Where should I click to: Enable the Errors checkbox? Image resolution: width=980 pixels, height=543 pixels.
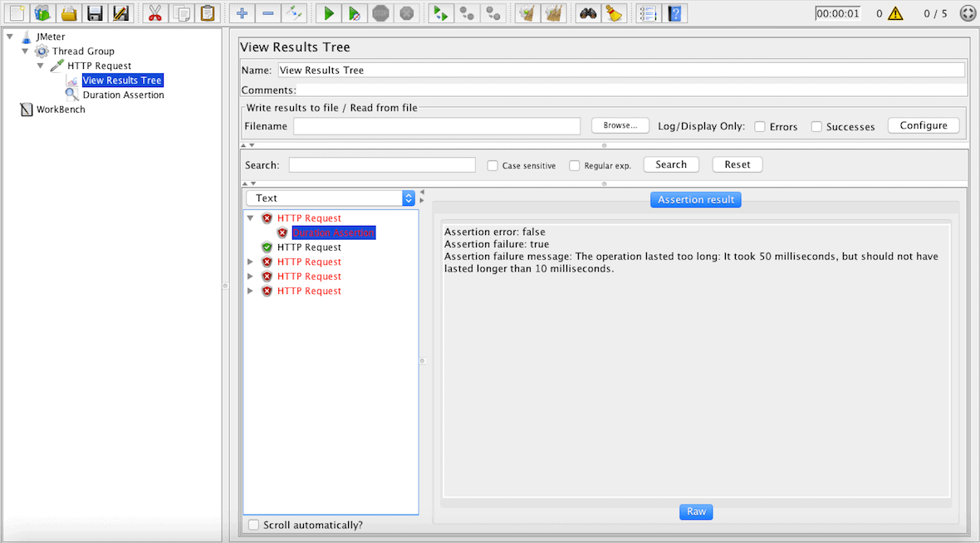760,127
